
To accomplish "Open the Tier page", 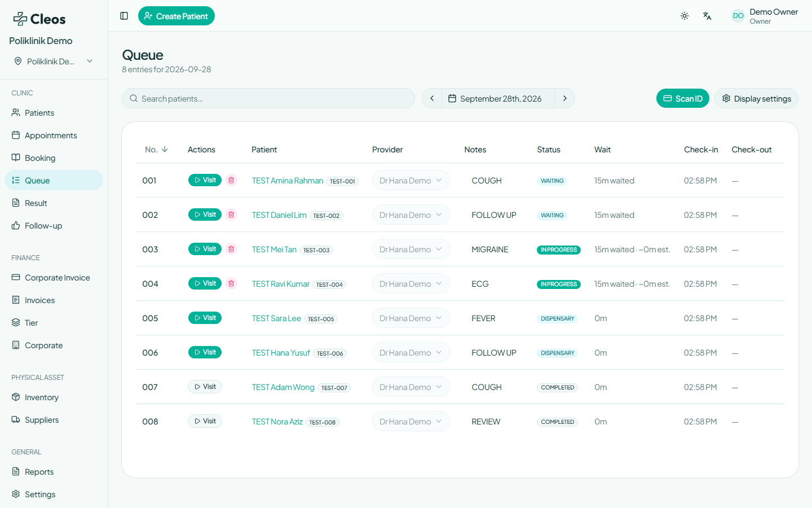I will pyautogui.click(x=54, y=323).
